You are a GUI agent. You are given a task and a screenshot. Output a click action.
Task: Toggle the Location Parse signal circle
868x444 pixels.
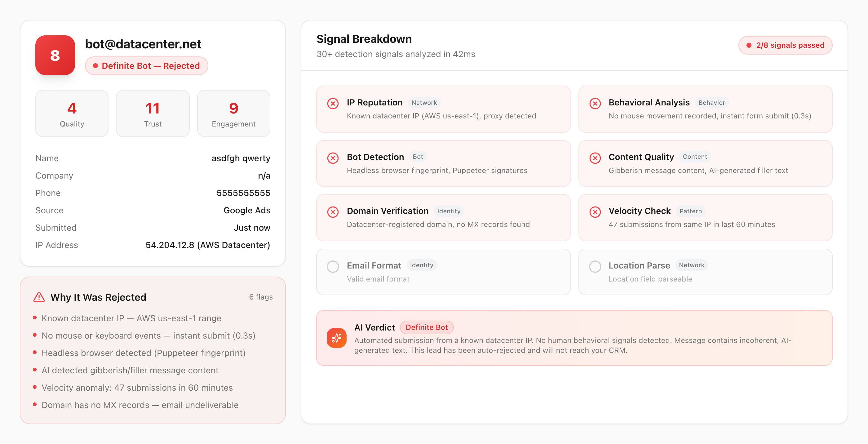596,266
